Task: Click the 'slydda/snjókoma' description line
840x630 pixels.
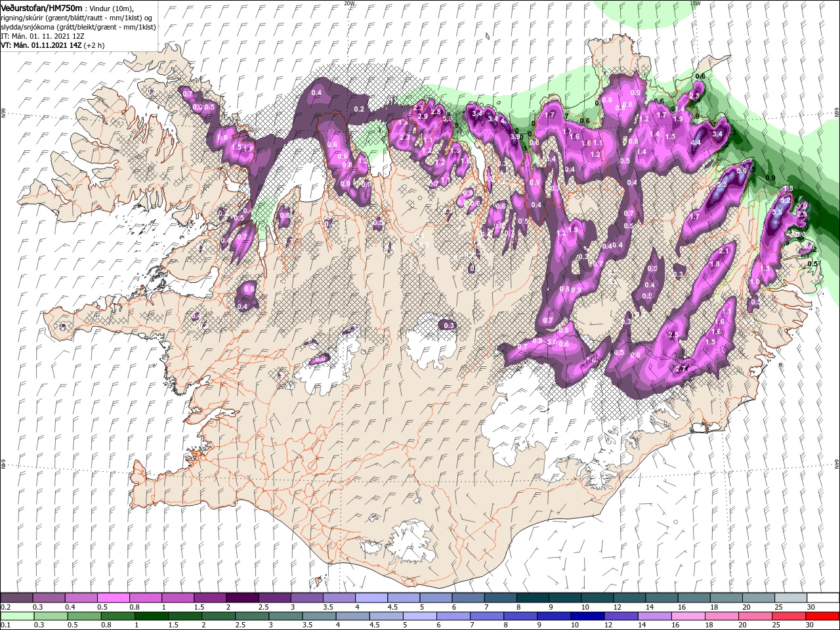Action: pos(78,27)
